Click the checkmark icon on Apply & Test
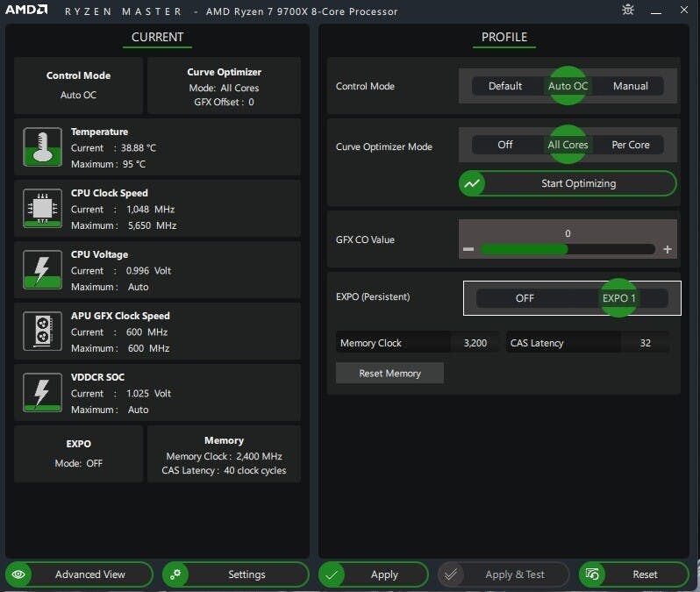 pyautogui.click(x=451, y=574)
